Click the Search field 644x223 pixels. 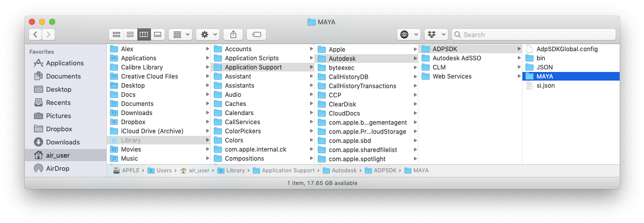[534, 34]
